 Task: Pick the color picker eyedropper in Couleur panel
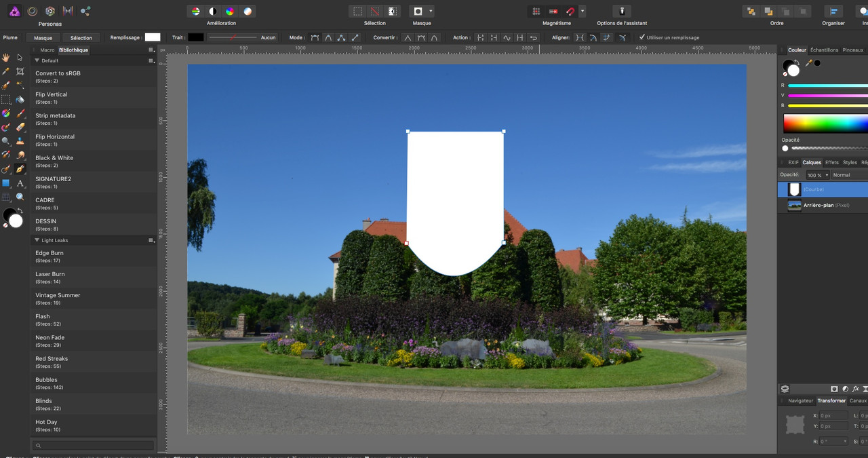coord(808,63)
